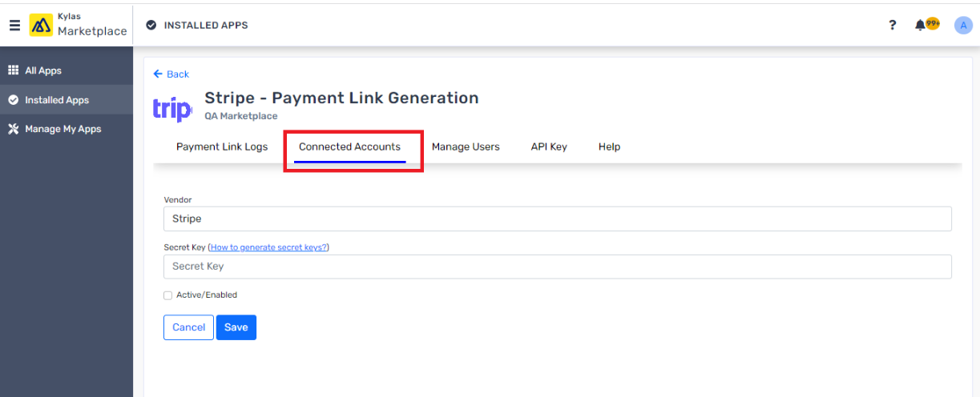Go to All Apps in sidebar
Screen dimensions: 980x397
click(67, 70)
